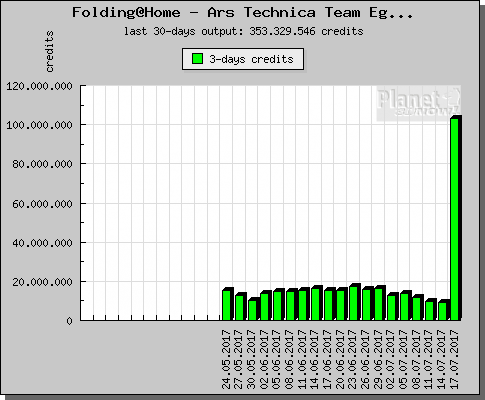This screenshot has height=400, width=485.
Task: Click the 26.06.2017 date label
Action: pos(366,359)
